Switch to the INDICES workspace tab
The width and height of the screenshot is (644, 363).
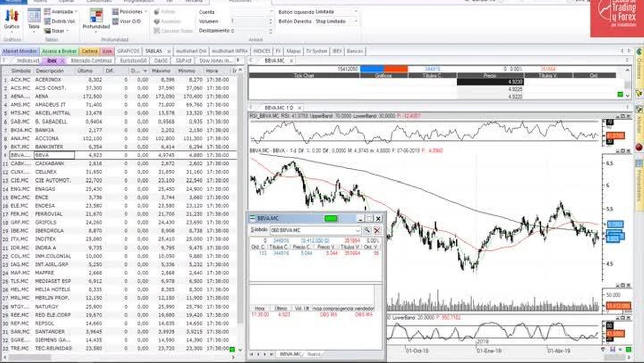(x=262, y=51)
